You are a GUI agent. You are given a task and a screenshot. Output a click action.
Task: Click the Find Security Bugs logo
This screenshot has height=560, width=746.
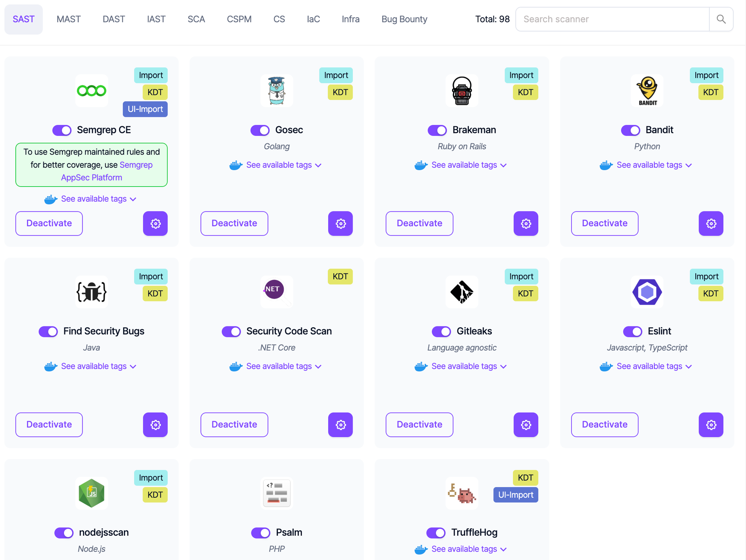tap(91, 292)
